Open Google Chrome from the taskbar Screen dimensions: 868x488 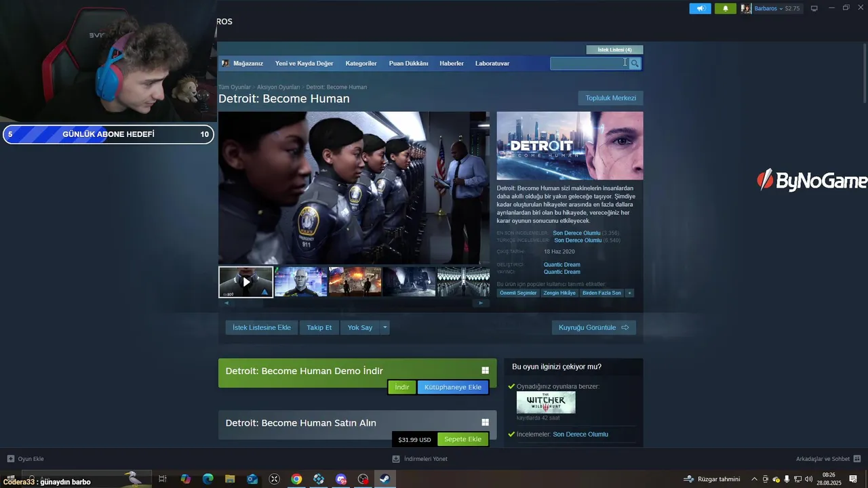click(296, 479)
